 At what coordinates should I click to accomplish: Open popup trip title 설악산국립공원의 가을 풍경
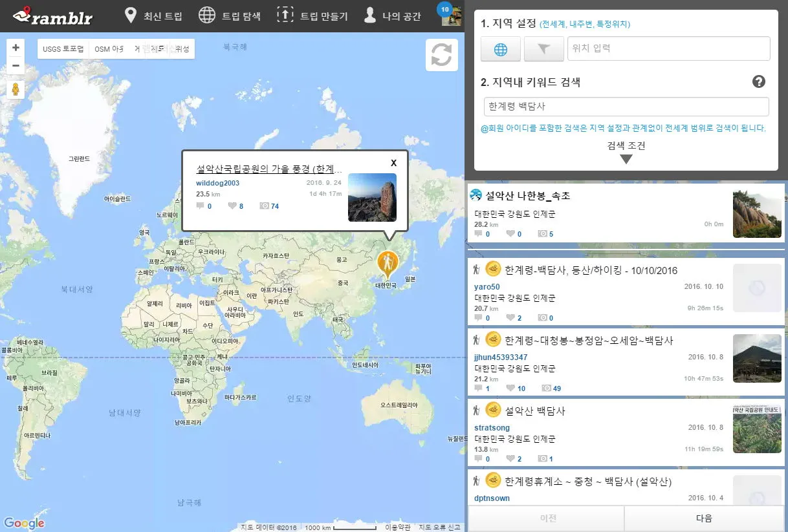tap(269, 169)
